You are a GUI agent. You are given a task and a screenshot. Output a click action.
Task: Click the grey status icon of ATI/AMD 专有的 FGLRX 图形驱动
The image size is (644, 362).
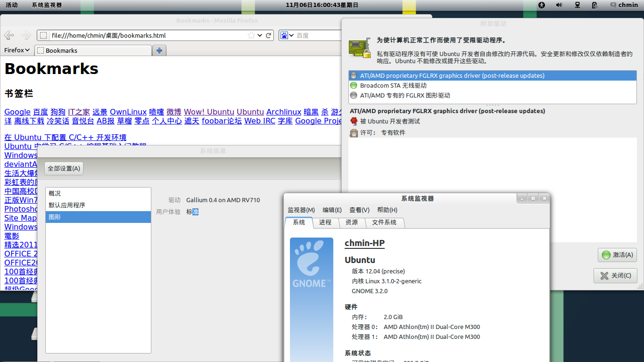tap(354, 95)
